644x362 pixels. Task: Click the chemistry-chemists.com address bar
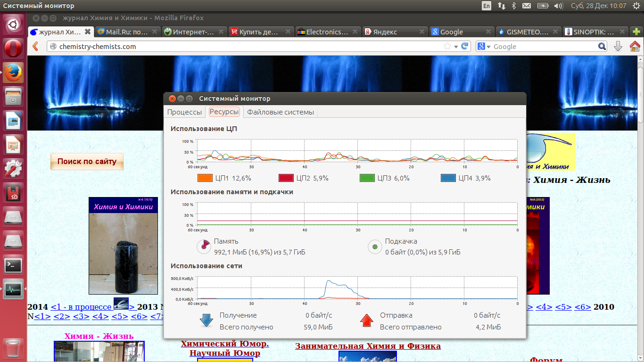245,46
